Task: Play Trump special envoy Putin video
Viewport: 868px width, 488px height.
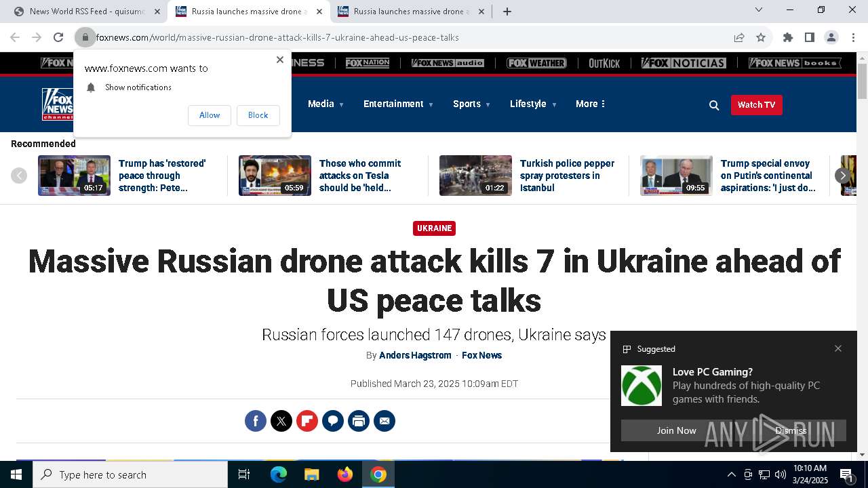Action: click(x=676, y=176)
